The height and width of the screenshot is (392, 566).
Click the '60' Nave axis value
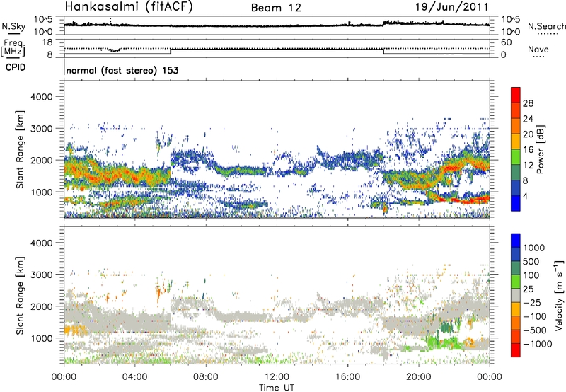point(506,42)
